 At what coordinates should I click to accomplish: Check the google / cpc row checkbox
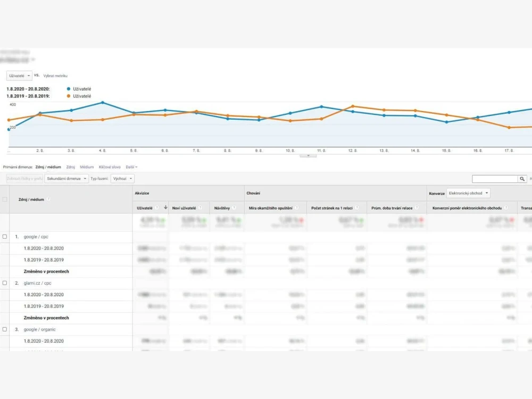(x=5, y=237)
